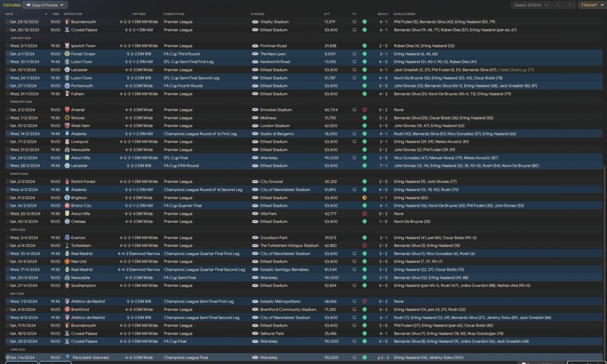The image size is (607, 364).
Task: Open the Tottenham opposition link
Action: coord(81,246)
